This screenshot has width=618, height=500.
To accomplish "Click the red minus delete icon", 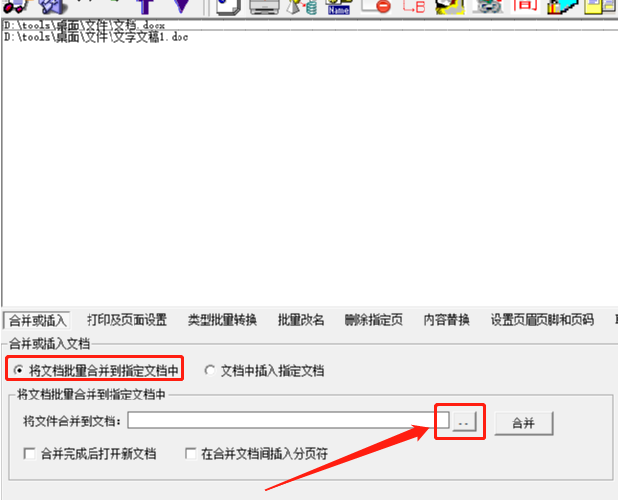I will tap(376, 6).
